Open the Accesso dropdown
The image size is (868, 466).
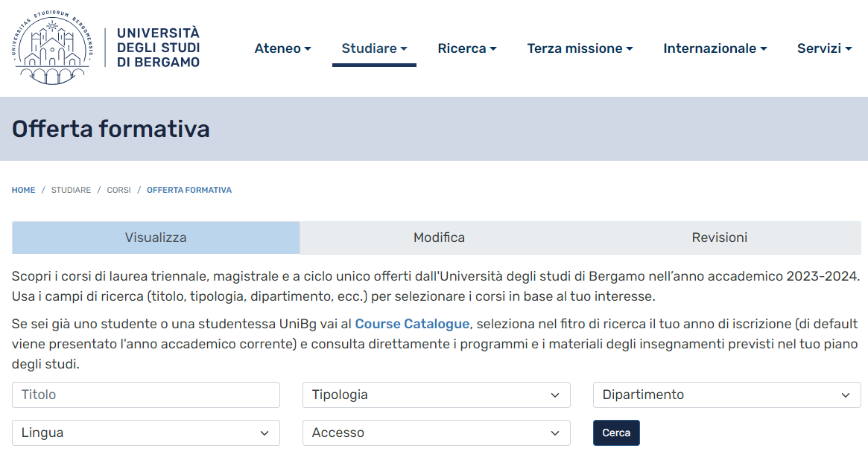tap(436, 433)
